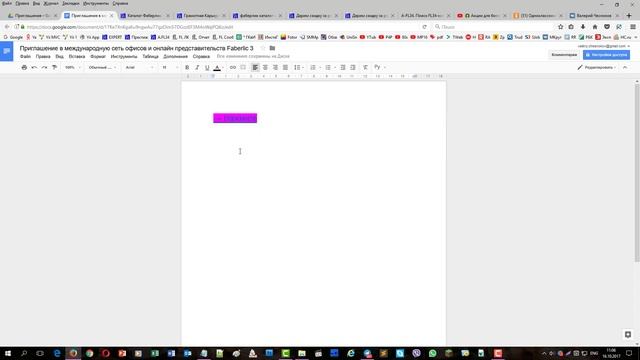Undo the last action in the toolbar
This screenshot has width=640, height=360.
tap(34, 67)
